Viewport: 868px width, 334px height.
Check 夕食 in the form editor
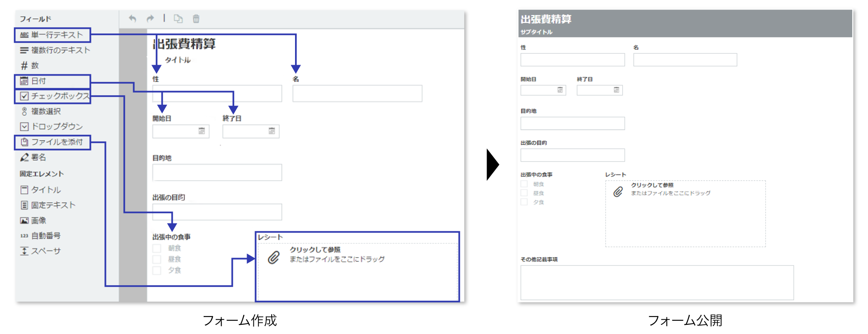[x=157, y=271]
